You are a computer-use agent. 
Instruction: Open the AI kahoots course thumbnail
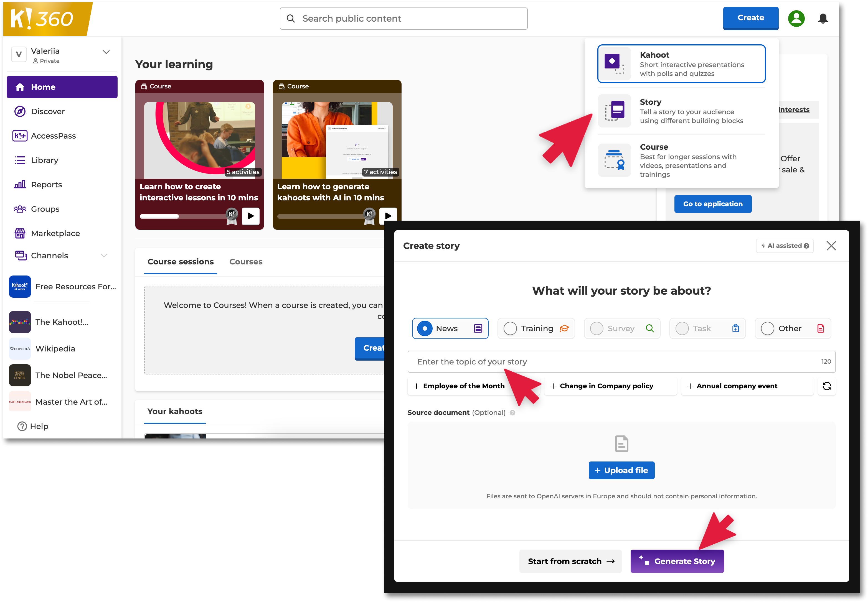337,140
